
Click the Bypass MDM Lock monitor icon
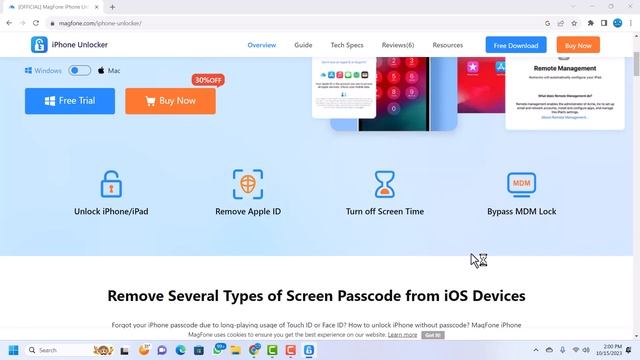[522, 184]
